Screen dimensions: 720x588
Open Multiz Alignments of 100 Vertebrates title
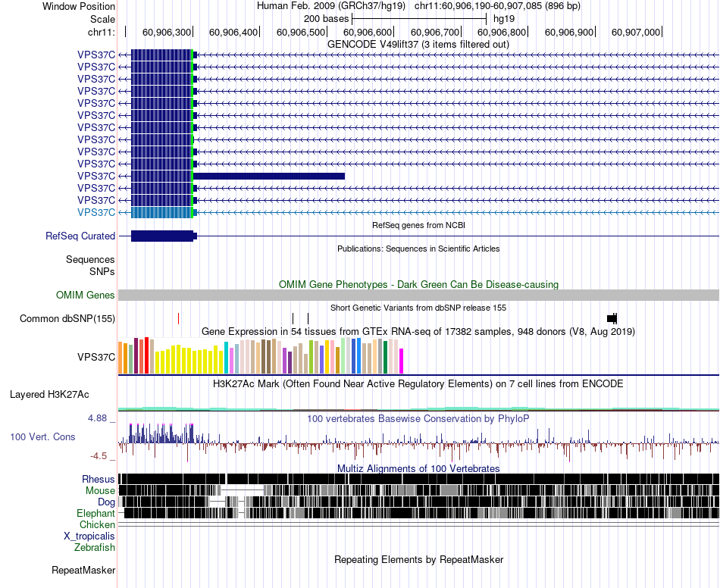point(418,468)
